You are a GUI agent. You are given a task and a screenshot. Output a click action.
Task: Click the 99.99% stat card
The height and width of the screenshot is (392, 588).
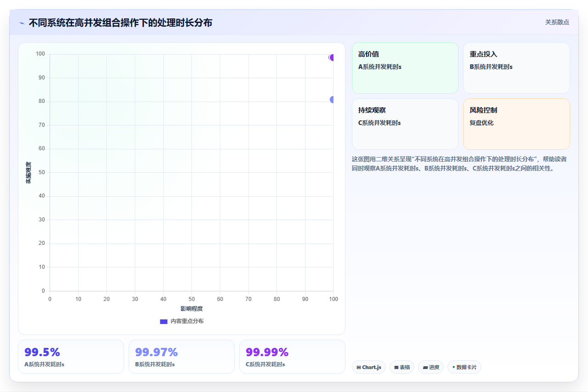pyautogui.click(x=292, y=357)
